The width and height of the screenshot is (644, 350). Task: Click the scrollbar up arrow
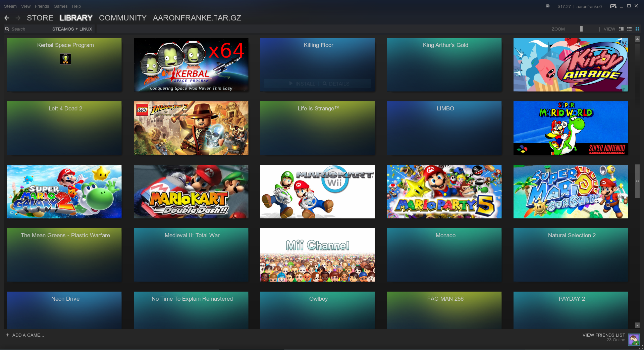pos(637,40)
